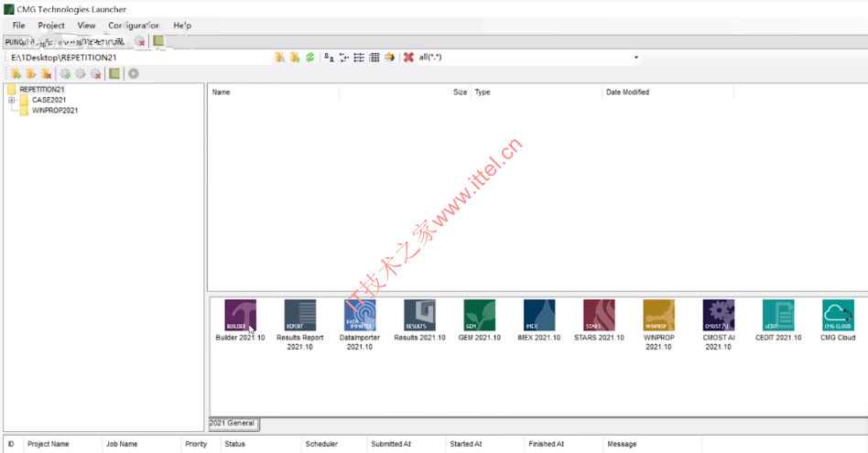Viewport: 868px width, 453px height.
Task: Click the Scheduler column header
Action: pos(334,444)
